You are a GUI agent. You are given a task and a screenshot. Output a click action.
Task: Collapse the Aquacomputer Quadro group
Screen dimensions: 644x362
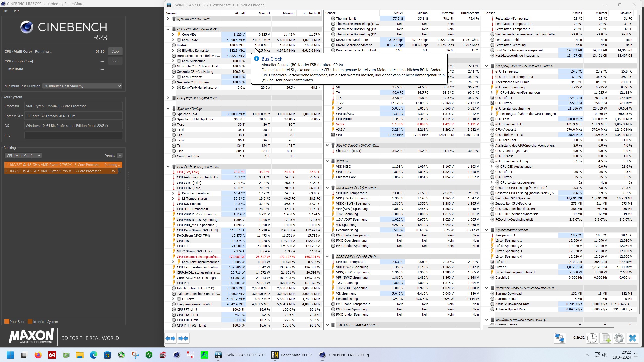[487, 230]
